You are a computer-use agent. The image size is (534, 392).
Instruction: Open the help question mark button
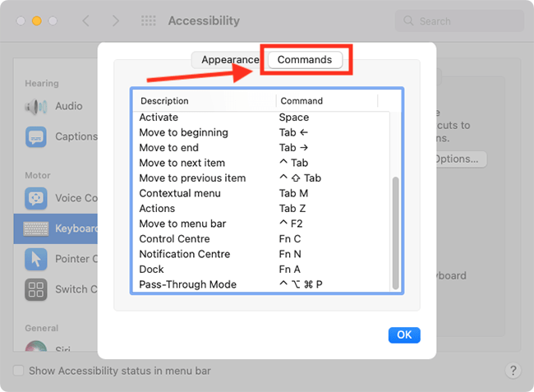(513, 370)
